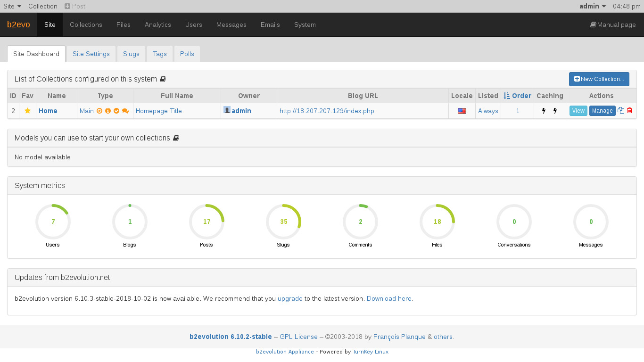Open the Analytics menu
The height and width of the screenshot is (362, 644).
click(x=157, y=25)
